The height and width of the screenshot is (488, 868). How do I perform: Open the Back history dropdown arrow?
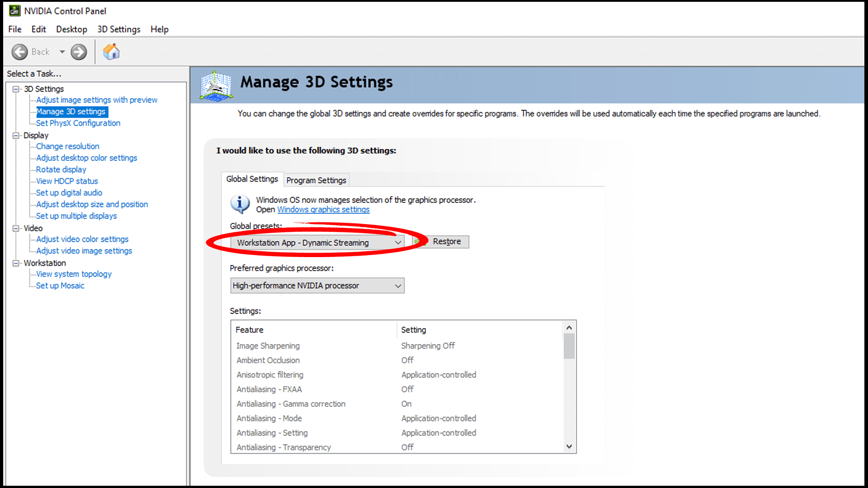click(62, 52)
